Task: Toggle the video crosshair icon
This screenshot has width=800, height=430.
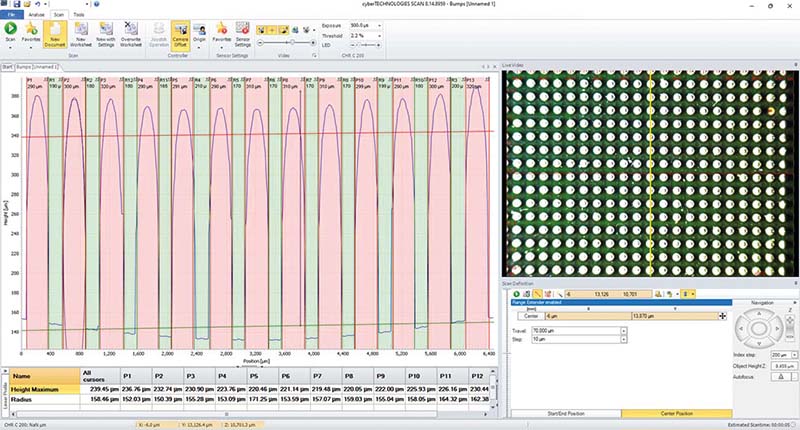Action: coord(272,30)
